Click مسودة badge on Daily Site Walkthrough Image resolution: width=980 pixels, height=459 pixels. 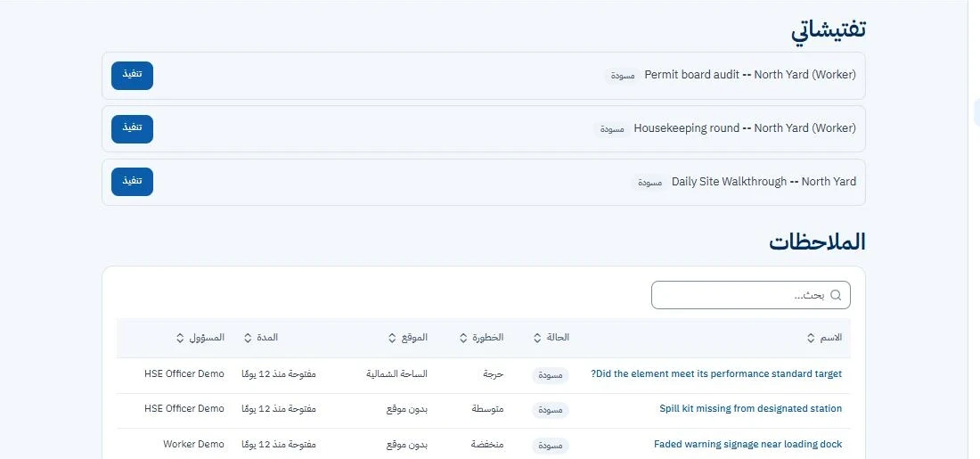pos(650,183)
